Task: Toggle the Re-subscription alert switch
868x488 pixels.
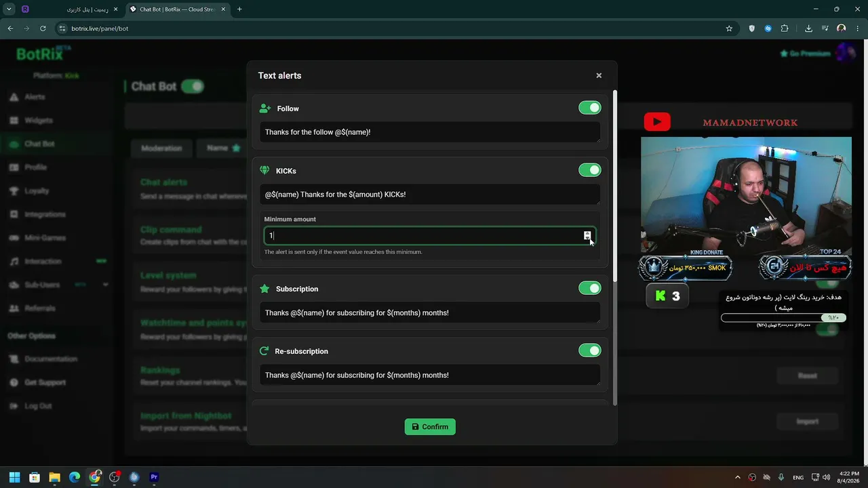Action: (590, 350)
